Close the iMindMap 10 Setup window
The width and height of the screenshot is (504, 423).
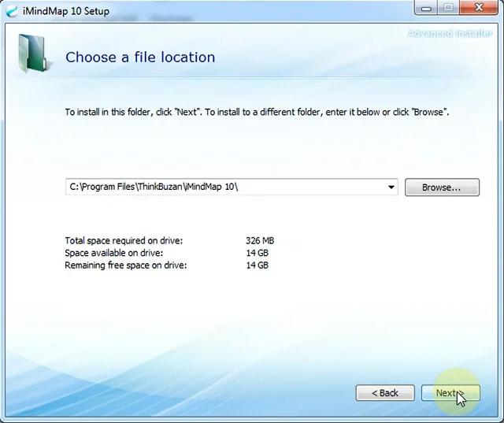pyautogui.click(x=479, y=8)
